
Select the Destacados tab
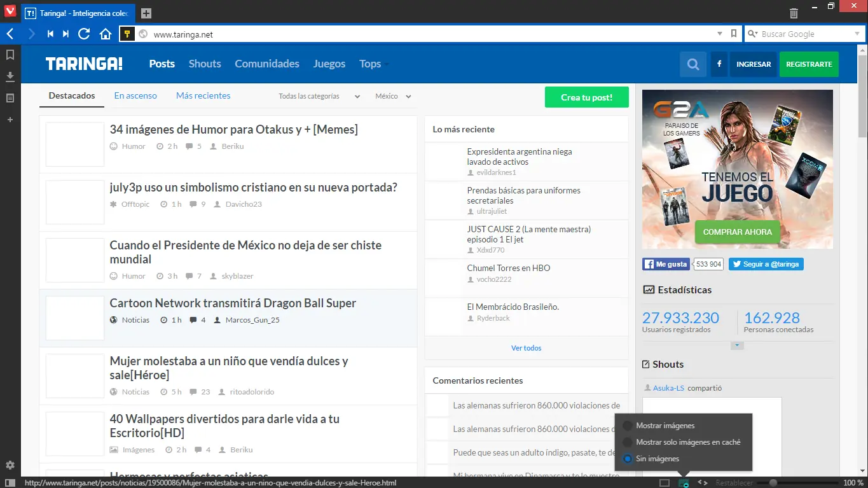pyautogui.click(x=72, y=96)
